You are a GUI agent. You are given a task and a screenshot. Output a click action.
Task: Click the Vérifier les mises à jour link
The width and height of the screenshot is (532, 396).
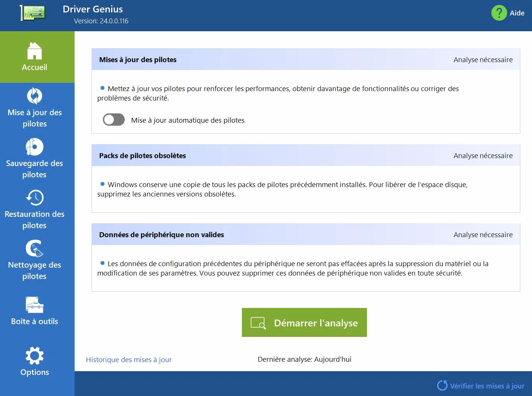(x=487, y=386)
